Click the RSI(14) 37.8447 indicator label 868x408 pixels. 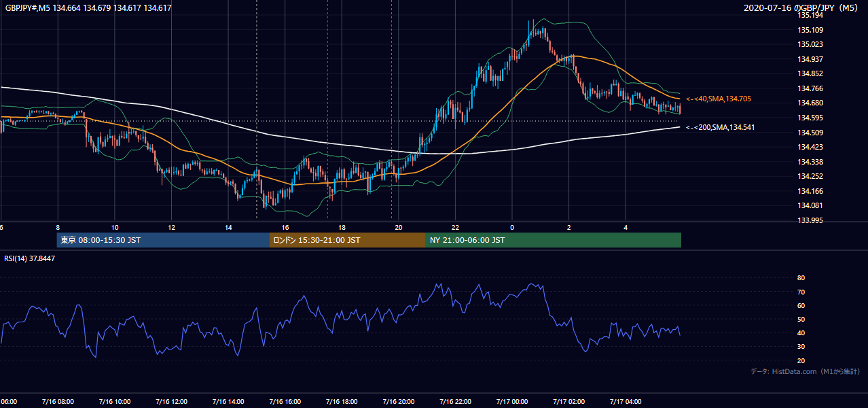pos(30,258)
